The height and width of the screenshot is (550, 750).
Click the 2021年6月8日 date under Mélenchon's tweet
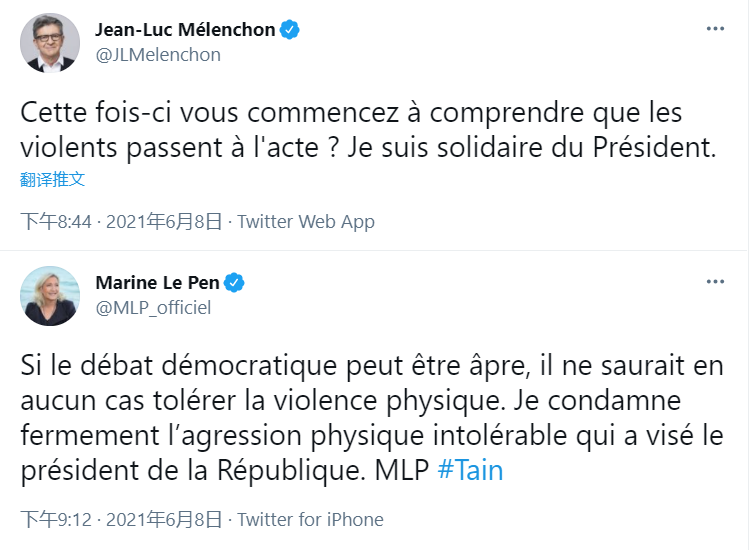point(163,221)
